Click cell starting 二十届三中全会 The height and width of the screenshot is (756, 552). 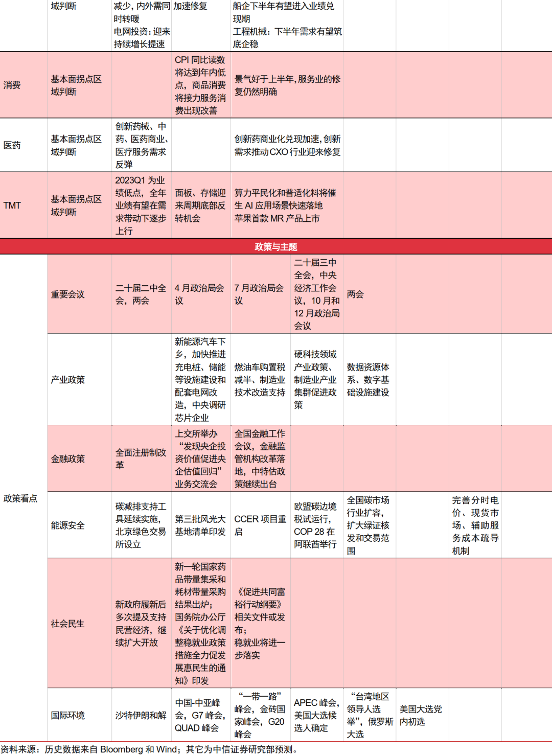click(317, 294)
